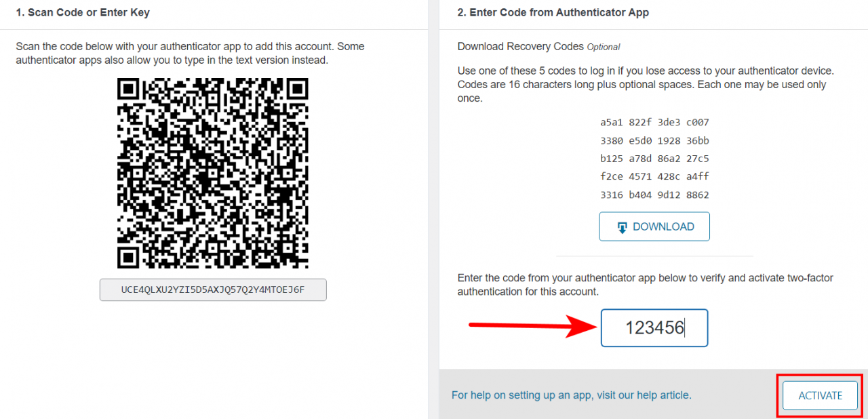Click 'Enter Code from Authenticator App' heading
The width and height of the screenshot is (868, 419).
[553, 12]
